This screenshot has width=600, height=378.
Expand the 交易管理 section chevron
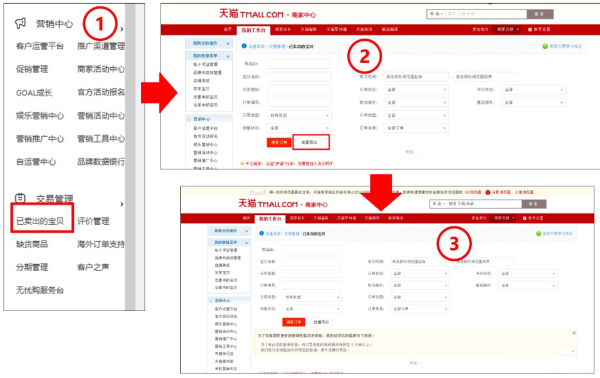(122, 204)
